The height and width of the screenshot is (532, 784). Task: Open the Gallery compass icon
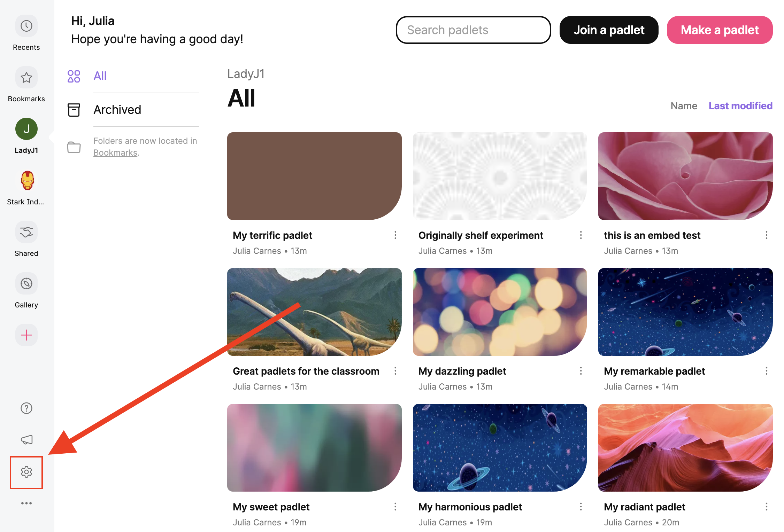coord(26,284)
